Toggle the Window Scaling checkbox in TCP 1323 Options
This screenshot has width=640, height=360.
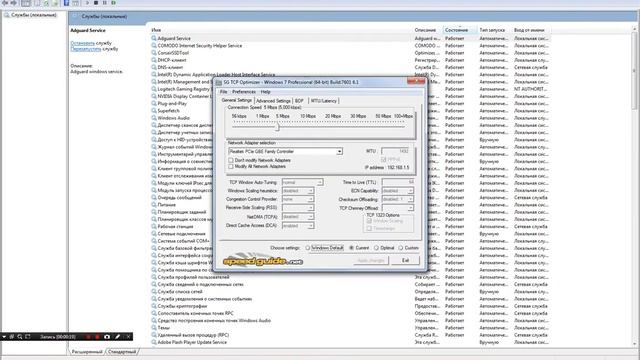point(369,221)
